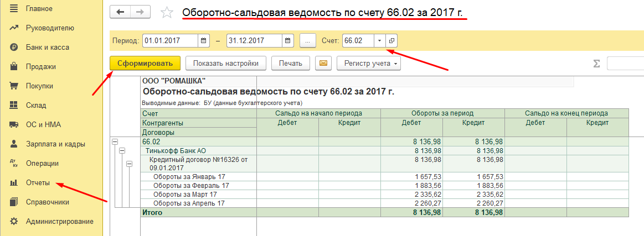The height and width of the screenshot is (236, 644).
Task: Open Отчеты menu section
Action: coord(38,183)
